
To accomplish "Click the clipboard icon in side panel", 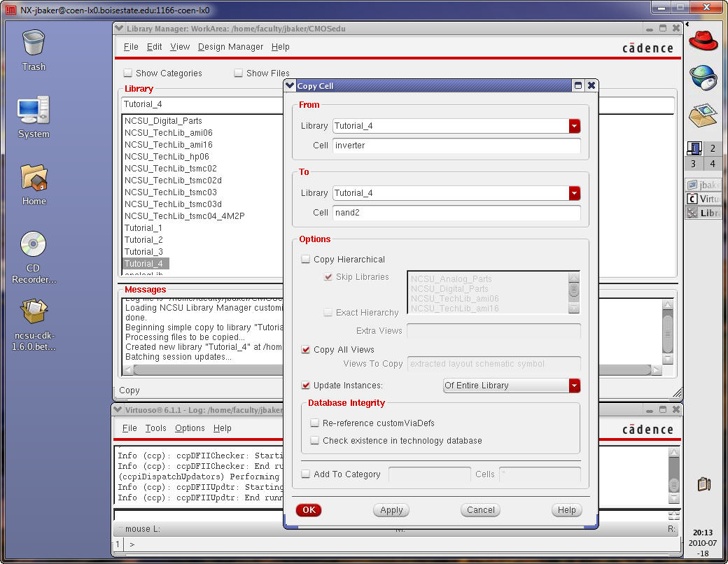I will pos(704,484).
